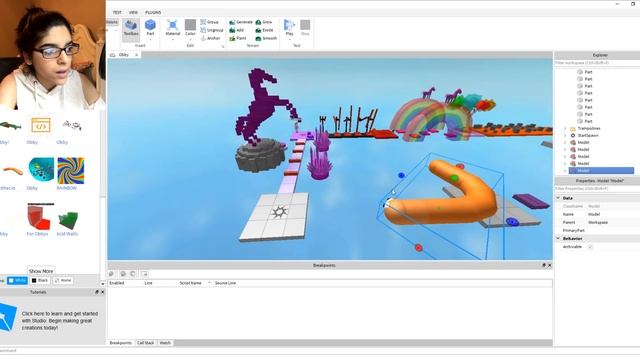Viewport: 640px width, 360px height.
Task: Pick the For Obbys red model
Action: 39,217
